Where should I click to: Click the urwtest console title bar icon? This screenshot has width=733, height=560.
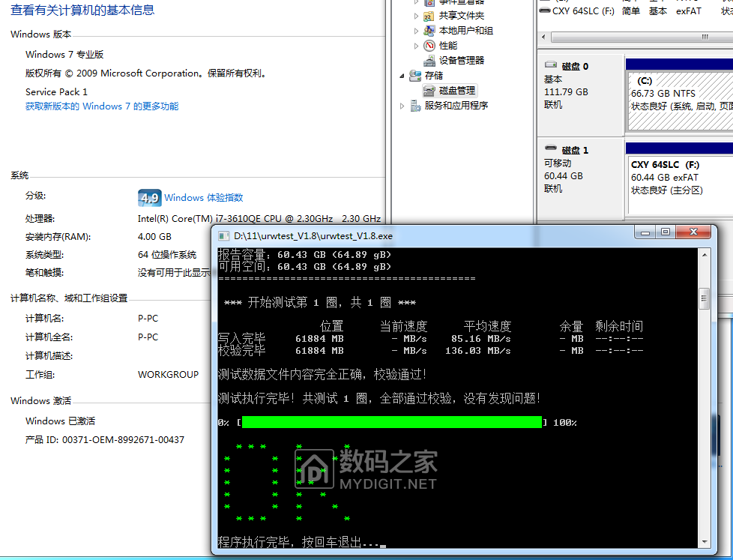[x=224, y=236]
